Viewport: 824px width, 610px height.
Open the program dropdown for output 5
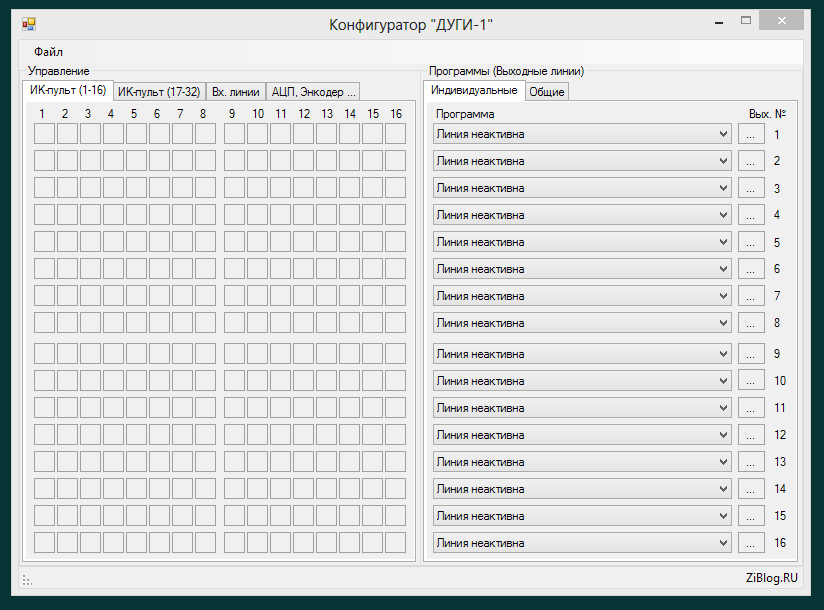click(583, 242)
